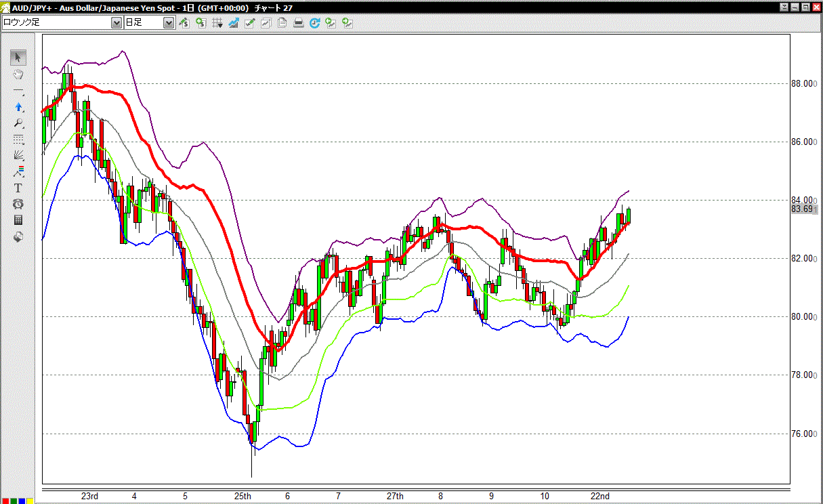The image size is (823, 504).
Task: Click the blue rising chart indicator icon
Action: (234, 23)
